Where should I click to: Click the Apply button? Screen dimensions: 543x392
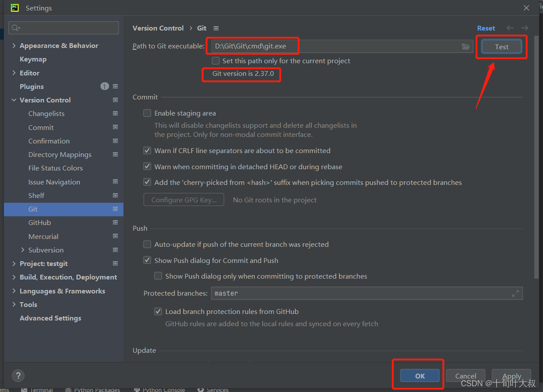(512, 376)
